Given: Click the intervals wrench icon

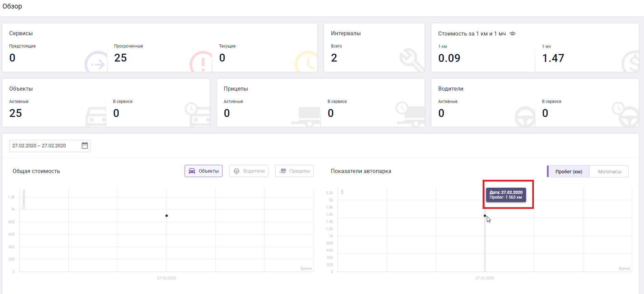Looking at the screenshot, I should [411, 60].
